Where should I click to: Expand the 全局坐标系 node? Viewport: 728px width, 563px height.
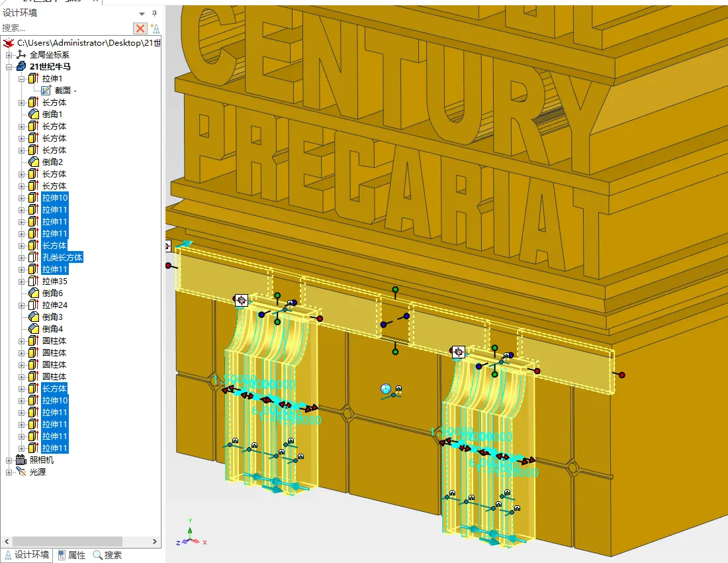pos(9,55)
